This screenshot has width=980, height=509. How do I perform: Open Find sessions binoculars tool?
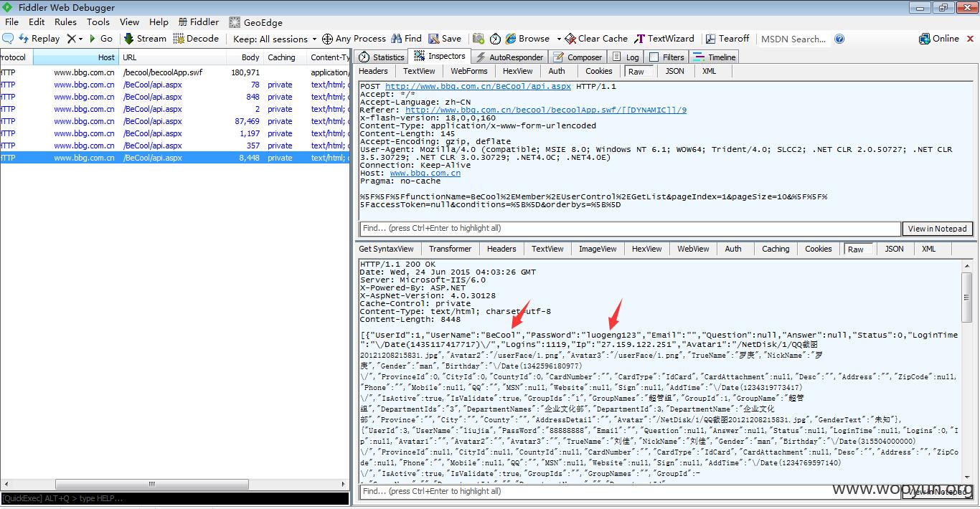pos(406,39)
